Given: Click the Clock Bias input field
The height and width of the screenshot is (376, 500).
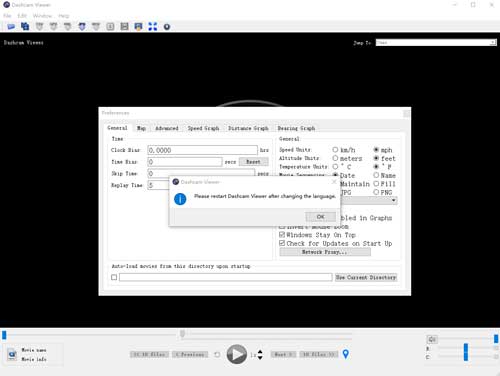Looking at the screenshot, I should (203, 150).
